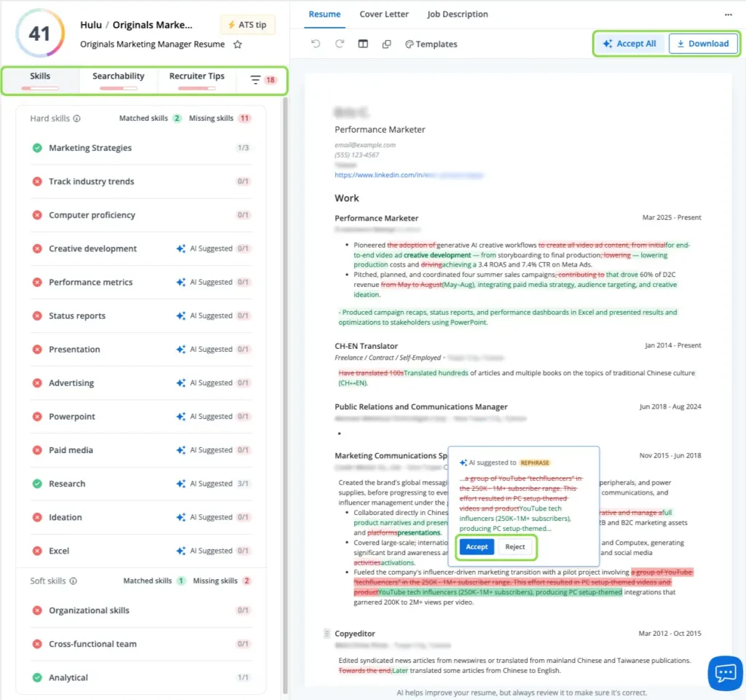Click the undo arrow icon
This screenshot has width=746, height=700.
(x=315, y=44)
